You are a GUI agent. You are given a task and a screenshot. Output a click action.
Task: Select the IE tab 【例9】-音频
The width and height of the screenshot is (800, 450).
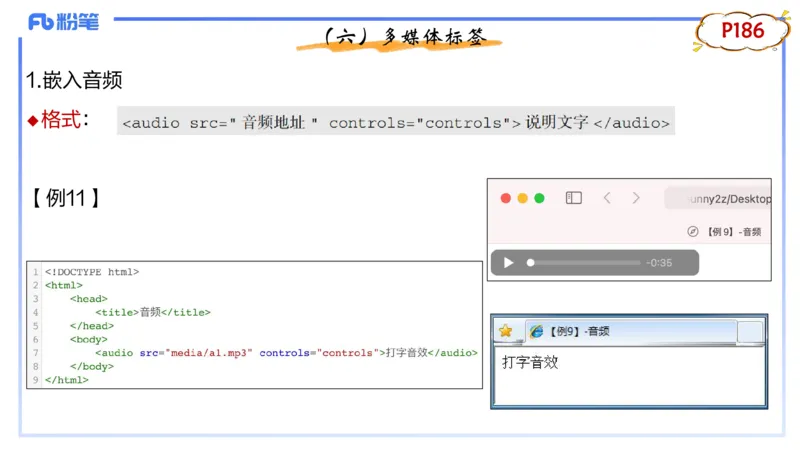(x=631, y=331)
